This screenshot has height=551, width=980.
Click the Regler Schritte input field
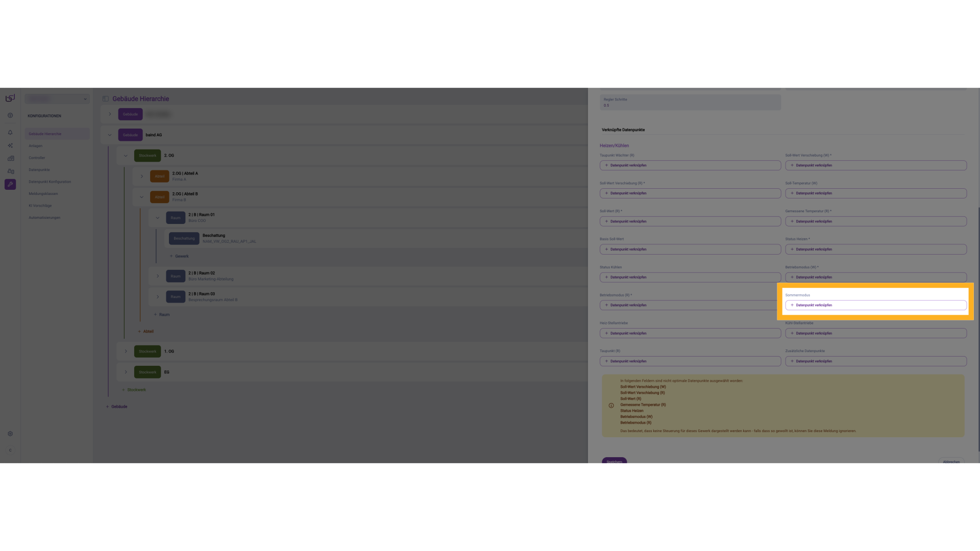(690, 103)
